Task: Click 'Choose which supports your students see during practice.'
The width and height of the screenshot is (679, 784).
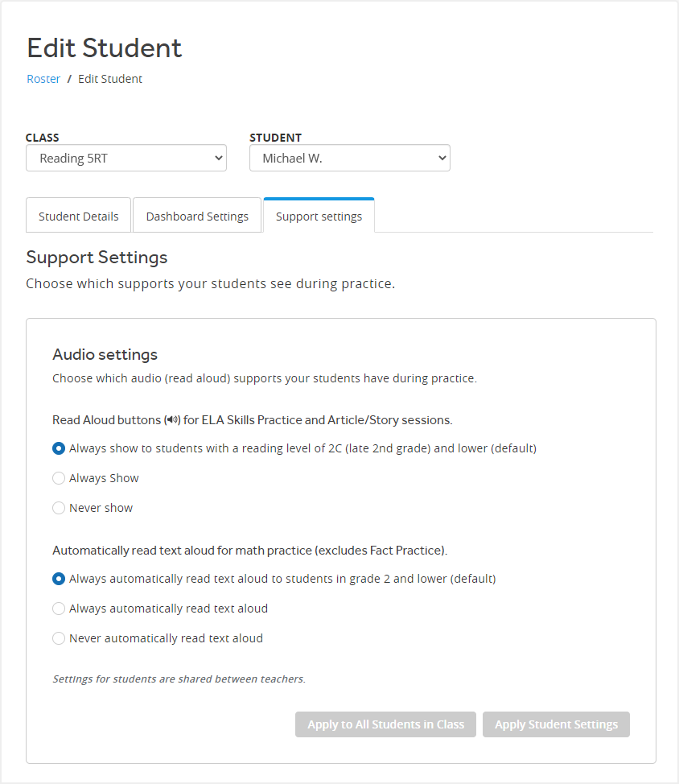Action: (x=210, y=283)
